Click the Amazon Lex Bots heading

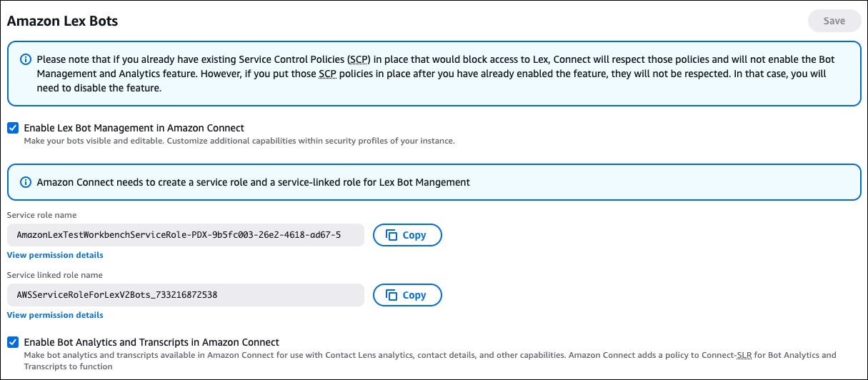[62, 21]
